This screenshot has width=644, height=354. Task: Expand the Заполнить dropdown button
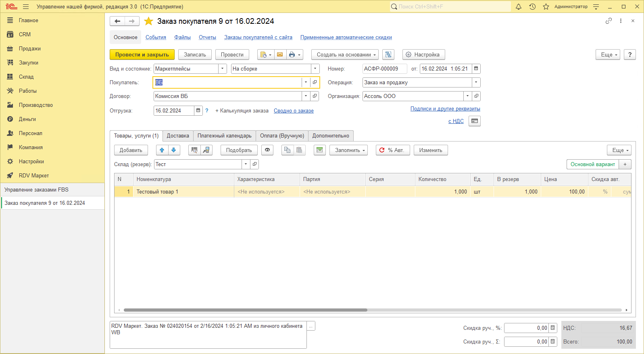[x=348, y=150]
